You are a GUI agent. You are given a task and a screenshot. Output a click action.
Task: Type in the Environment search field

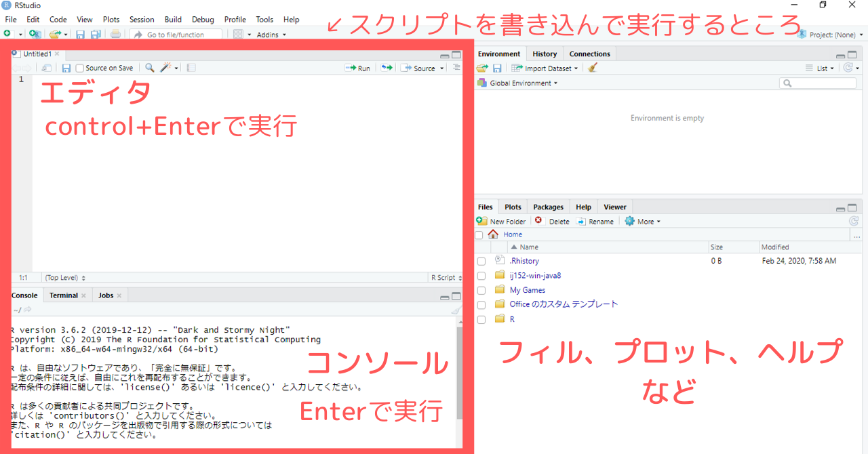(818, 83)
